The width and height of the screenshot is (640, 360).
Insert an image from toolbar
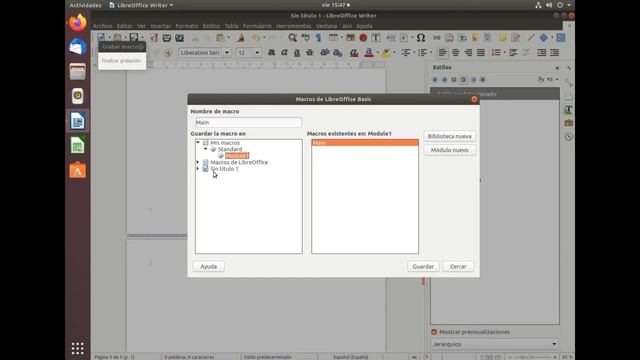coord(350,38)
